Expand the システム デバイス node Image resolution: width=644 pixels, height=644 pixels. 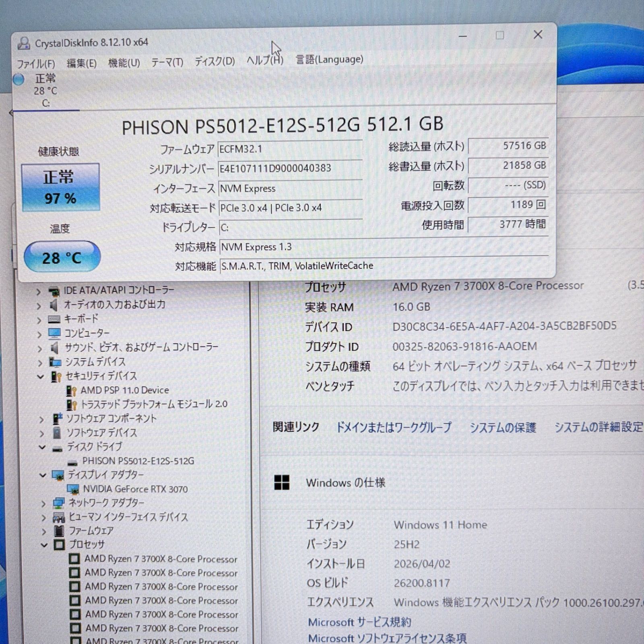(x=40, y=363)
